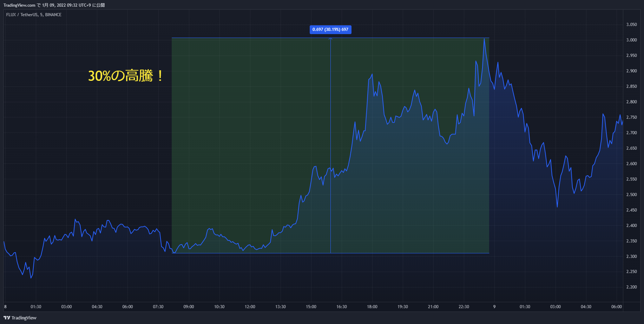The height and width of the screenshot is (324, 644).
Task: Click the yellow 30%の高騰！ annotation text
Action: click(x=125, y=76)
